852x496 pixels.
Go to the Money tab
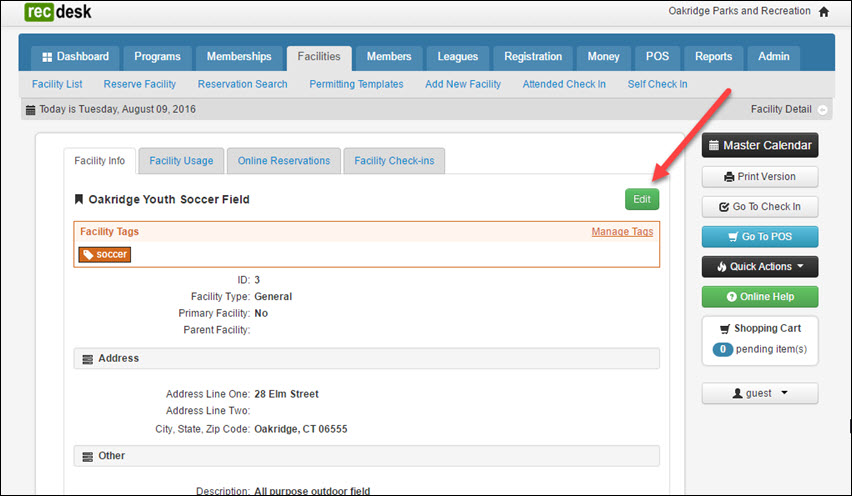(x=603, y=57)
